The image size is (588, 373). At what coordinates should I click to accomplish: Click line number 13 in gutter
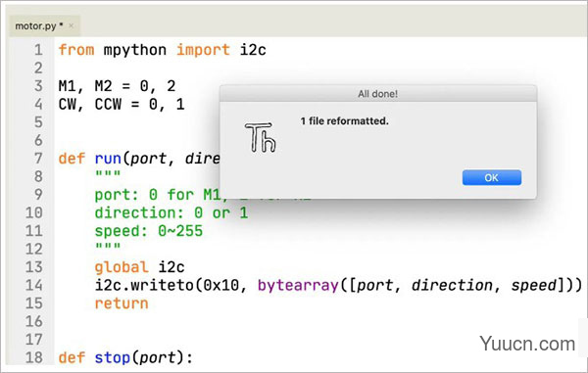(x=33, y=267)
